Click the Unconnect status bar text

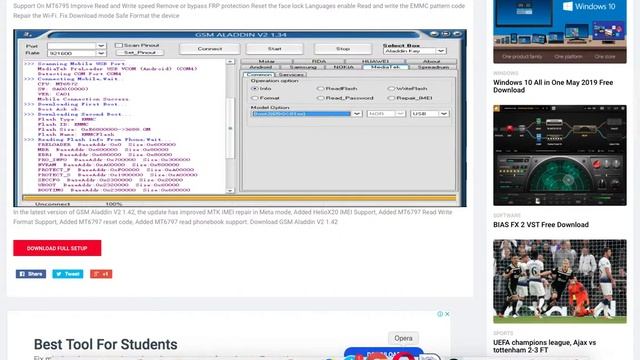coord(52,204)
